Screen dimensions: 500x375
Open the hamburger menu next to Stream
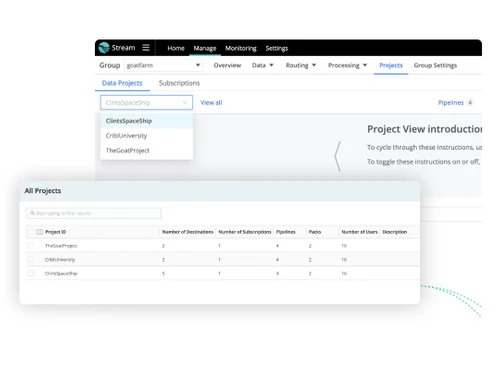(x=146, y=47)
